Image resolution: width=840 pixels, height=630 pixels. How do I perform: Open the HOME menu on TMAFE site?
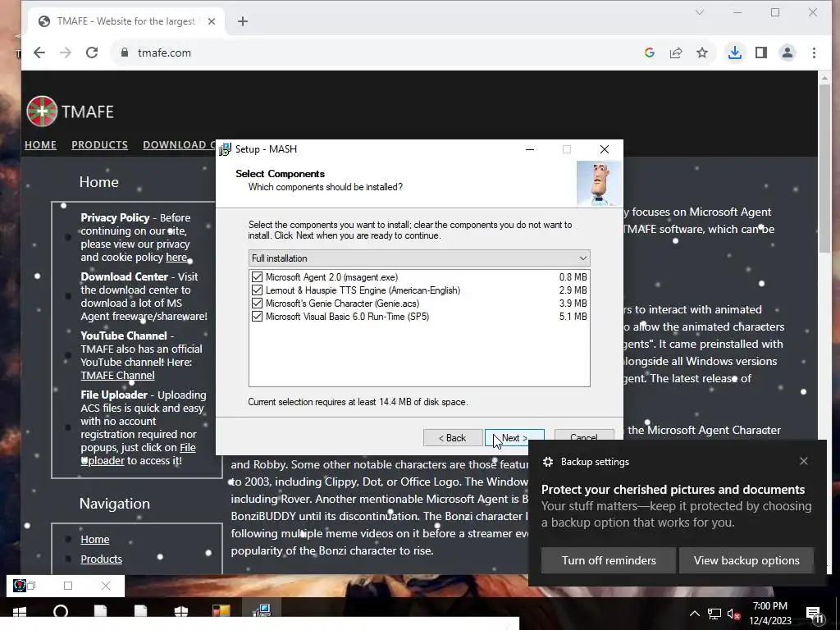(x=40, y=144)
